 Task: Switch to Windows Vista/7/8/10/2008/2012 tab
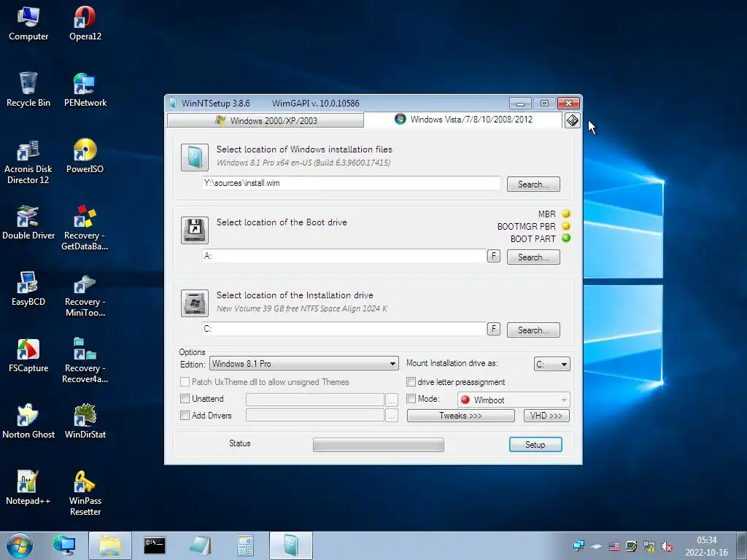(x=463, y=120)
